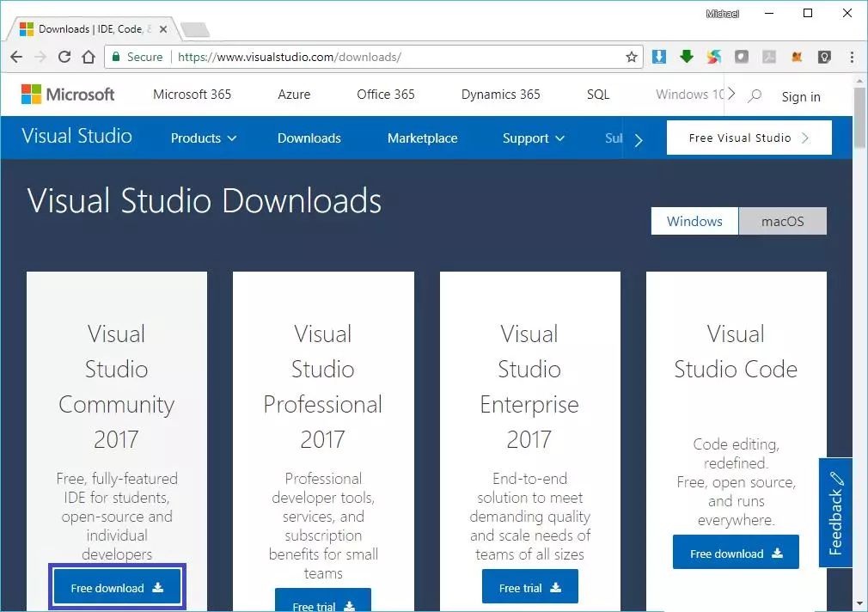Click Windows 10 menu item
Viewport: 868px width, 612px height.
[690, 95]
